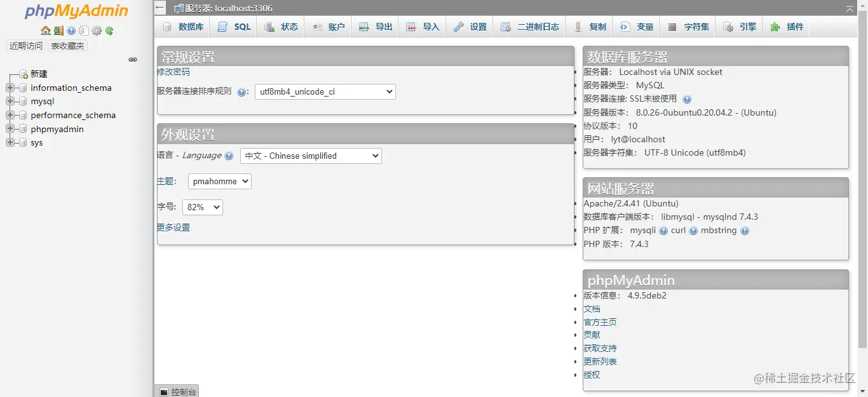Open navigation panel settings gear icon
The height and width of the screenshot is (397, 868).
pos(97,30)
